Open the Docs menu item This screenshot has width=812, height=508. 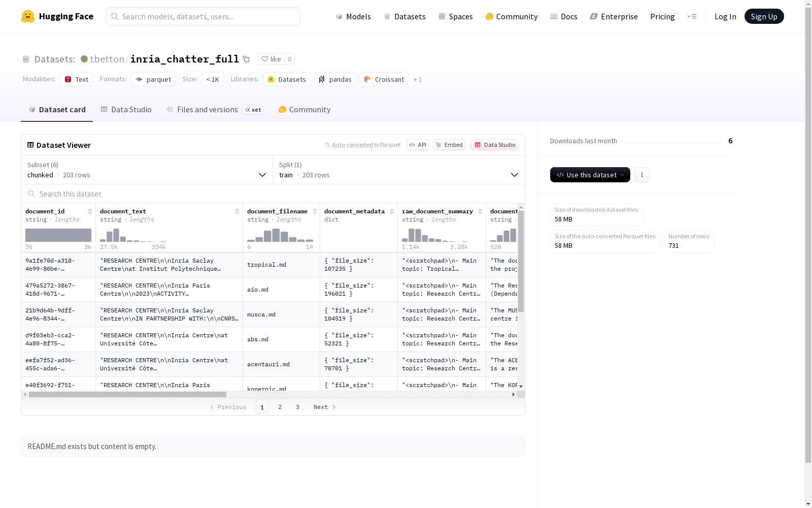click(x=564, y=16)
